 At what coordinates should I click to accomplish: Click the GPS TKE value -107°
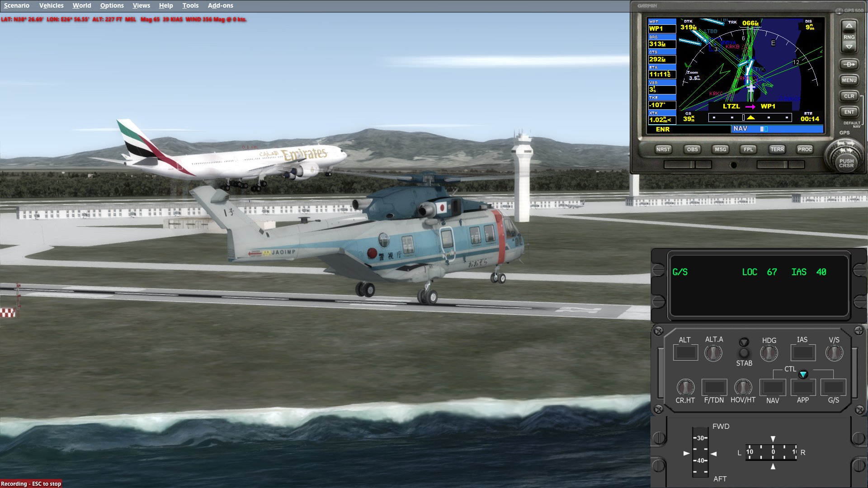pyautogui.click(x=662, y=105)
